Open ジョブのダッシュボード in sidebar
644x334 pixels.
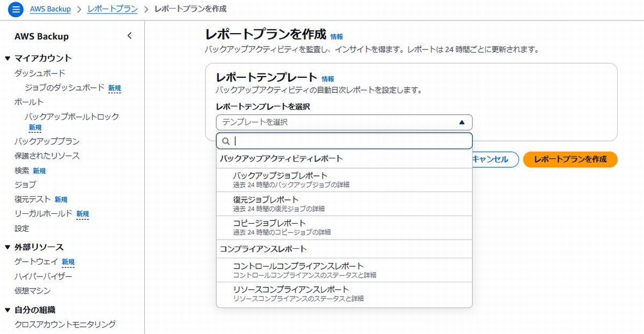click(64, 87)
